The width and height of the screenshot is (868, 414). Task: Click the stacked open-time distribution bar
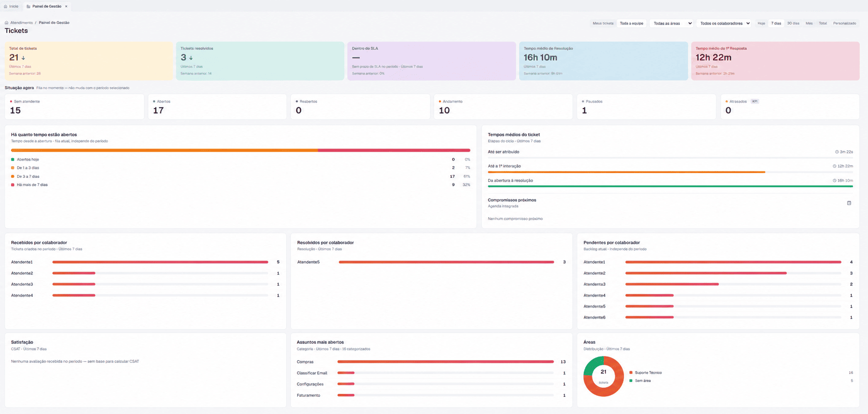(241, 151)
